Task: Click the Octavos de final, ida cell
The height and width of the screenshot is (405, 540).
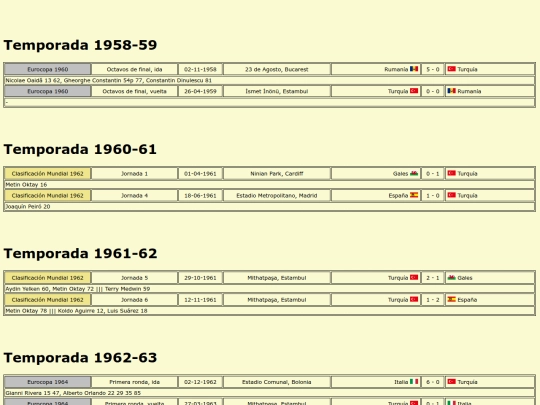Action: [134, 69]
